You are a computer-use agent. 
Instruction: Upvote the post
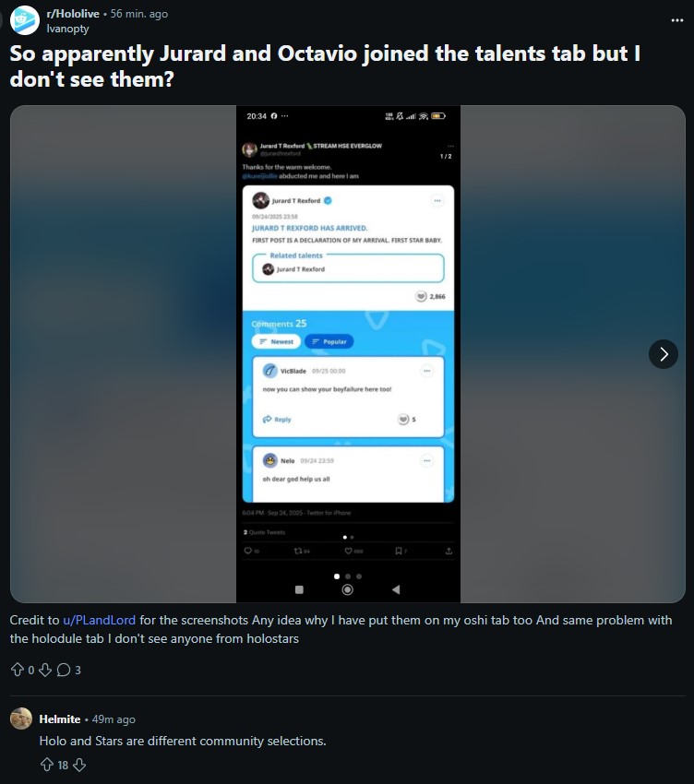pos(17,670)
